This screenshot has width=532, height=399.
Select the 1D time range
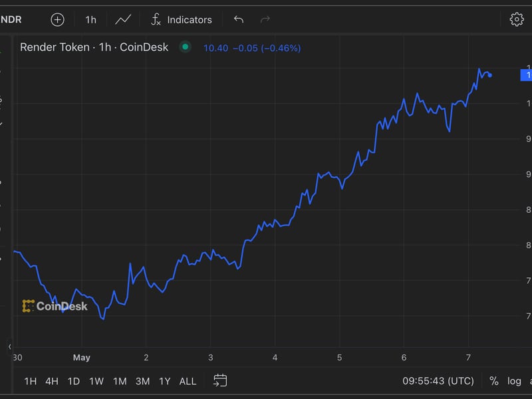[73, 381]
